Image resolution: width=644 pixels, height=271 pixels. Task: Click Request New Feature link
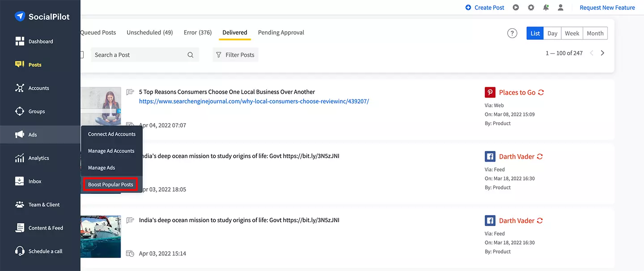607,8
